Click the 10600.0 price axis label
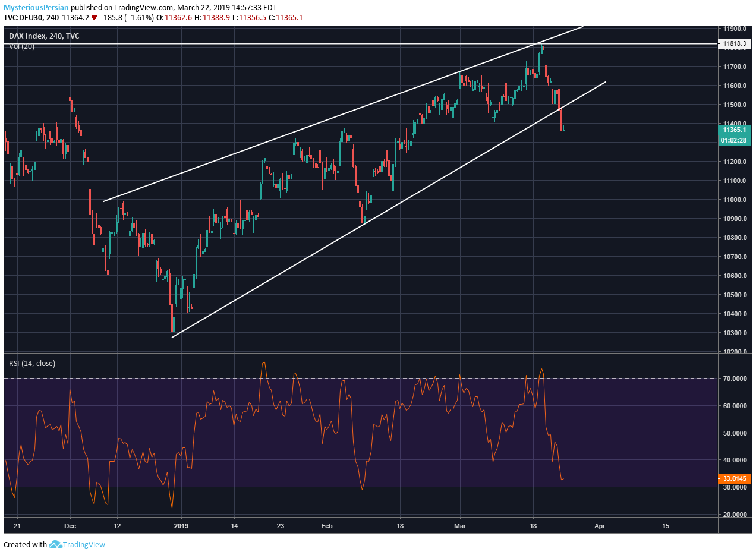 pos(735,276)
